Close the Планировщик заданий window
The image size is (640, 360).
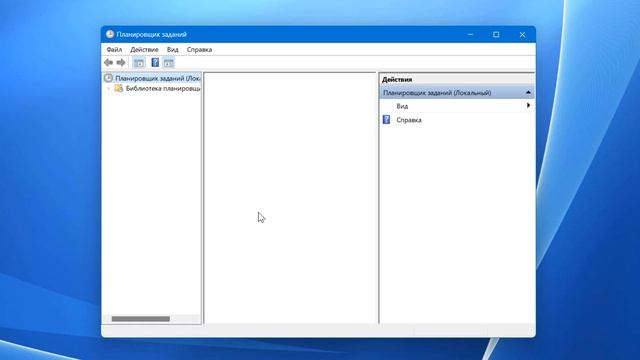522,35
